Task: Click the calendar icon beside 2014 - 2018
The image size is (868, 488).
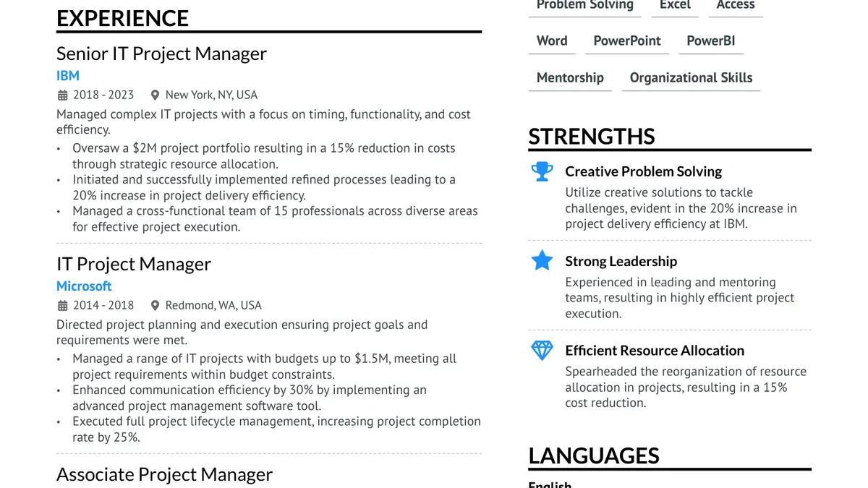Action: pyautogui.click(x=62, y=305)
